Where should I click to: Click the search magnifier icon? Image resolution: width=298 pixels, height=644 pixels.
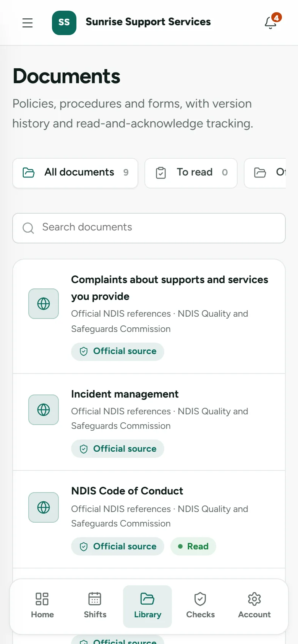pos(28,228)
